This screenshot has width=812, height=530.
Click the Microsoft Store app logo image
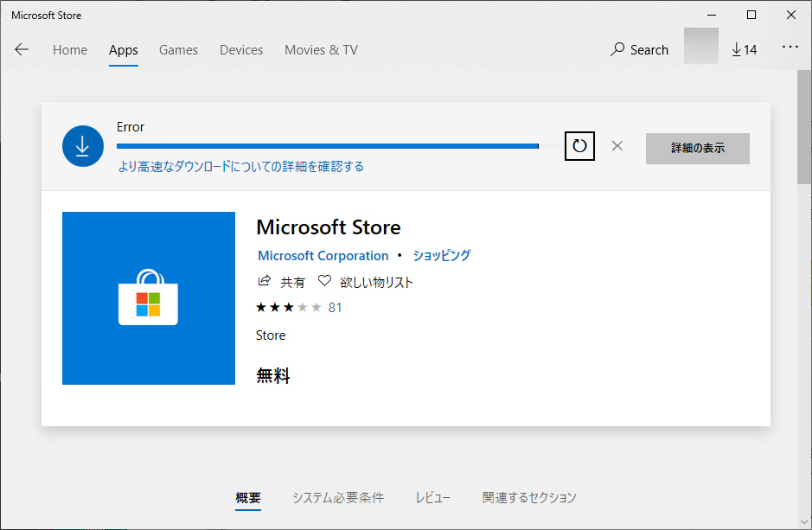coord(149,298)
